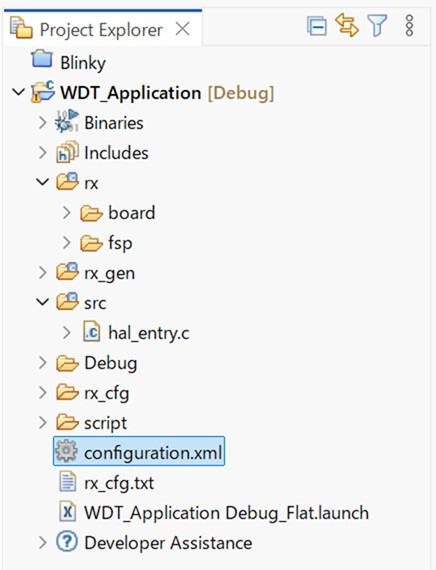Select the rx_cfg folder label
The image size is (436, 570).
click(x=107, y=394)
